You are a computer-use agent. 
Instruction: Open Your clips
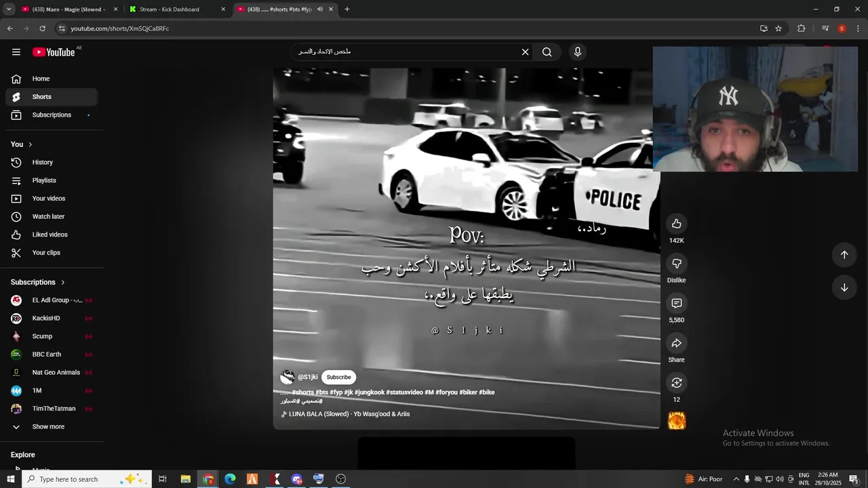52,253
